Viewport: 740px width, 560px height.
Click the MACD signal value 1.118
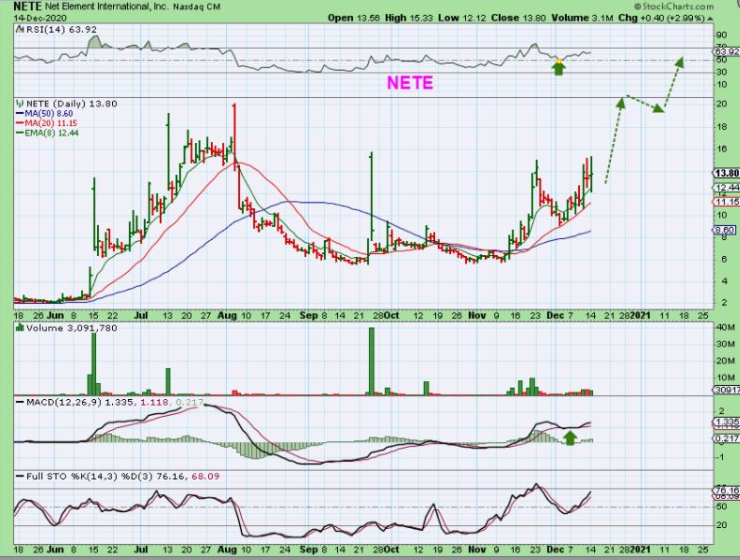click(x=154, y=402)
